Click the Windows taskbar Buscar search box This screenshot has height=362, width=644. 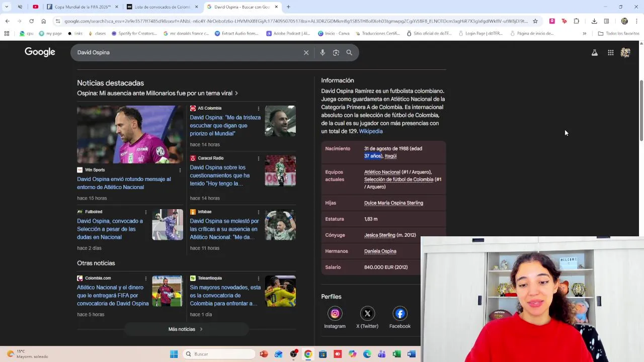tap(218, 354)
